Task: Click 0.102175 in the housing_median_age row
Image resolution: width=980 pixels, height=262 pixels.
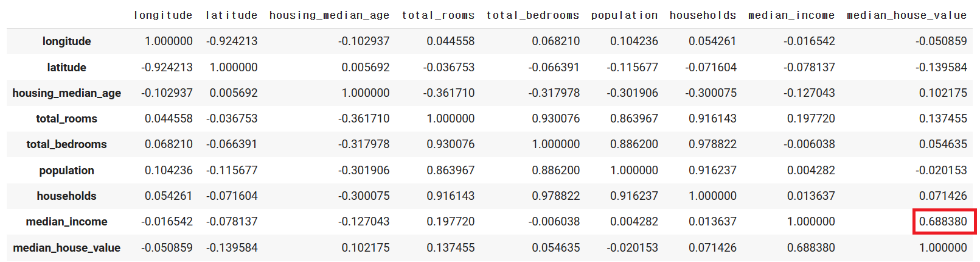Action: click(943, 93)
